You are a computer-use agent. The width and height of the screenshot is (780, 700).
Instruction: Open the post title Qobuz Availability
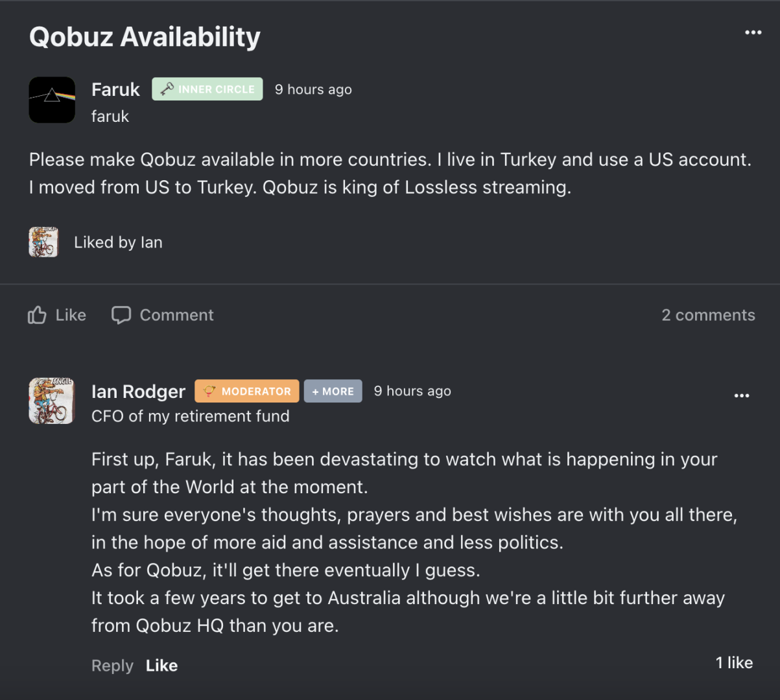click(x=144, y=37)
